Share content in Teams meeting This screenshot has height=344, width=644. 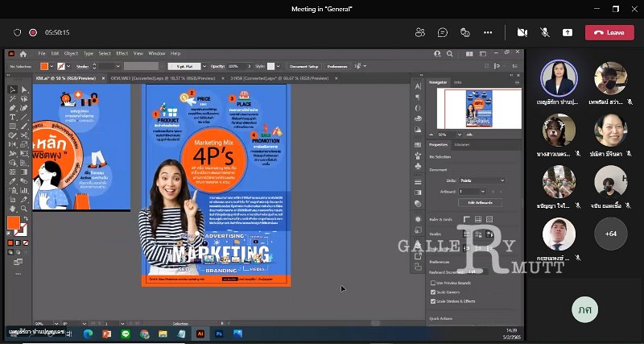tap(568, 32)
